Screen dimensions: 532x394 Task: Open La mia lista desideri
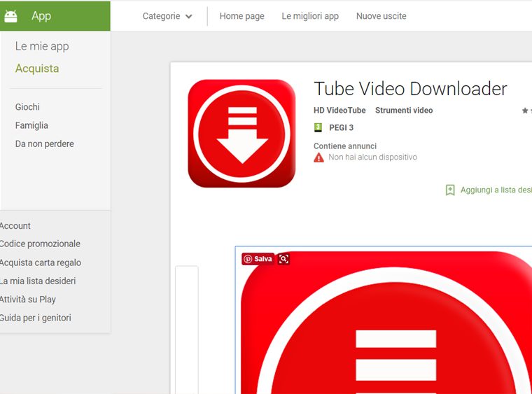[x=38, y=281]
